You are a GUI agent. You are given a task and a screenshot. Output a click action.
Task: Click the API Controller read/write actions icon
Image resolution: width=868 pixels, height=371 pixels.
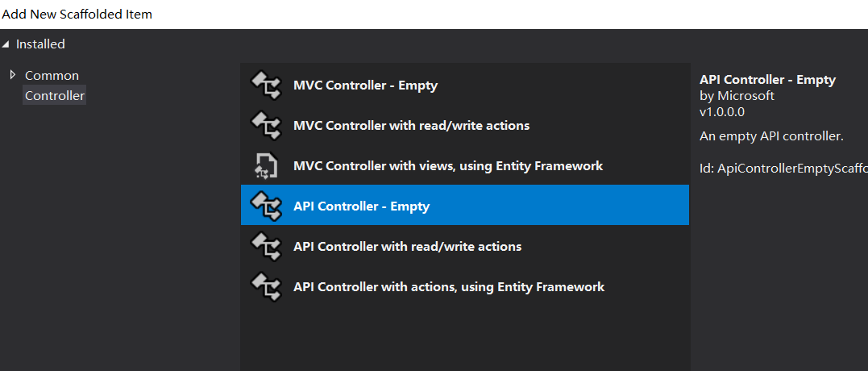pos(266,247)
